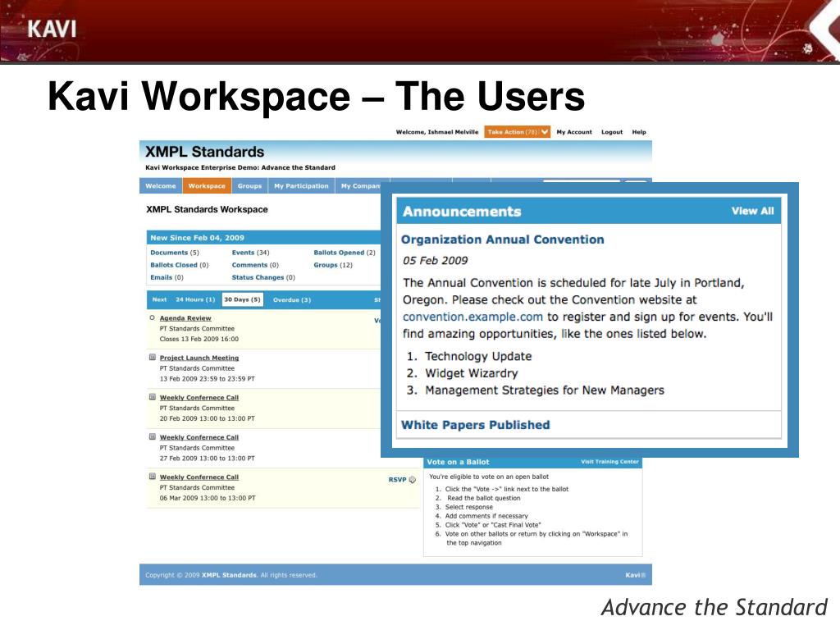This screenshot has width=840, height=630.
Task: Click 'Management Strategies for New Managers' item
Action: point(545,390)
